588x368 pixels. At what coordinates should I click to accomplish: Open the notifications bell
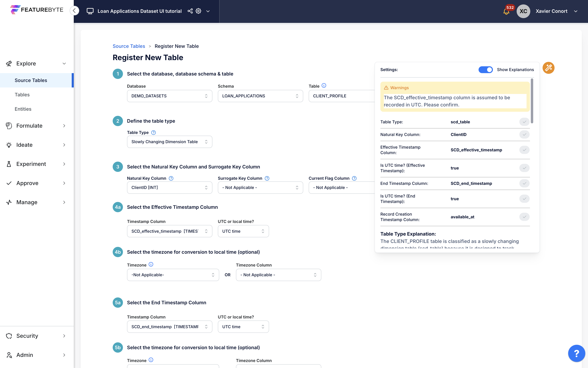[506, 11]
